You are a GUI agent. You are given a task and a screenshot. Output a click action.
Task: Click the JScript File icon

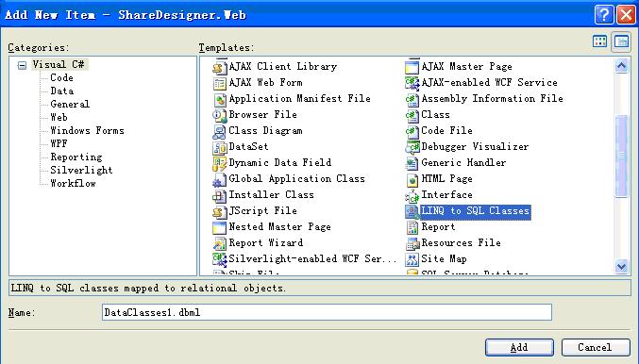click(219, 212)
